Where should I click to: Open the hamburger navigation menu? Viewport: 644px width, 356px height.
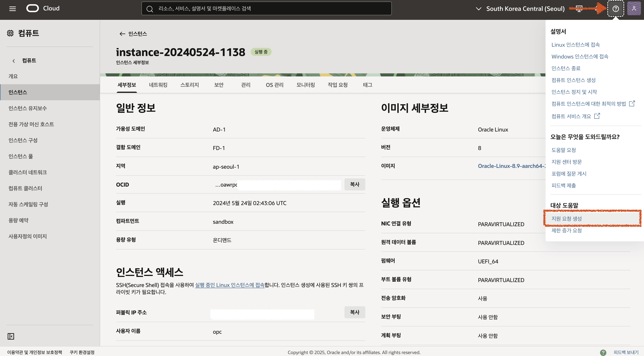click(13, 9)
